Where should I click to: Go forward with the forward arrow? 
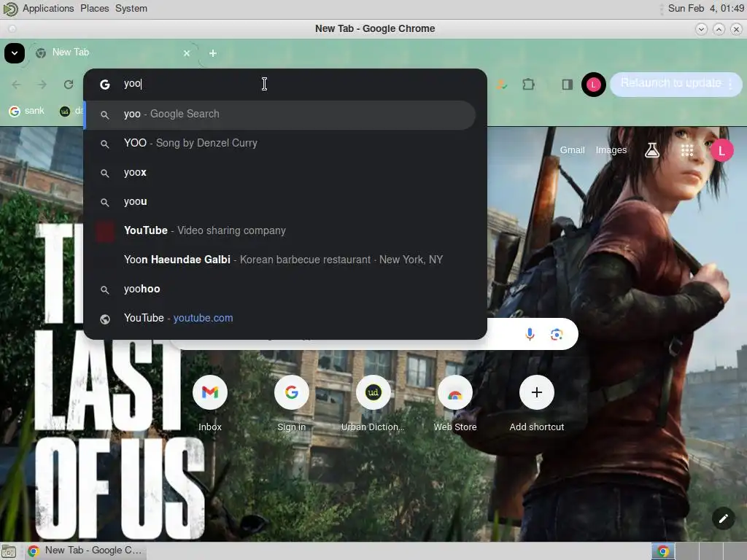(x=42, y=85)
